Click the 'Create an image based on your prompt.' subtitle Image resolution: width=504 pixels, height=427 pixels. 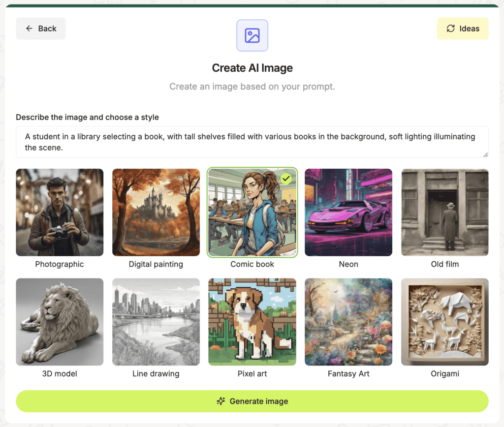point(252,87)
